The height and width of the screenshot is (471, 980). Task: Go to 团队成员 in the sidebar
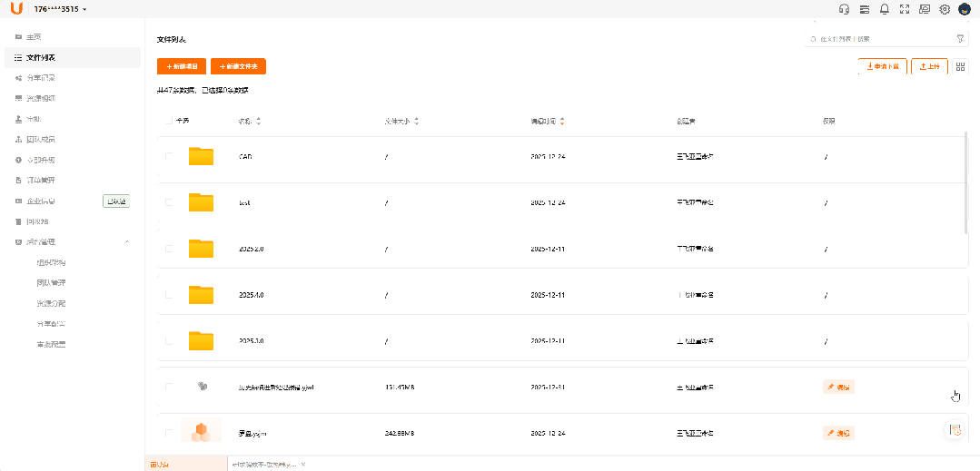point(40,140)
